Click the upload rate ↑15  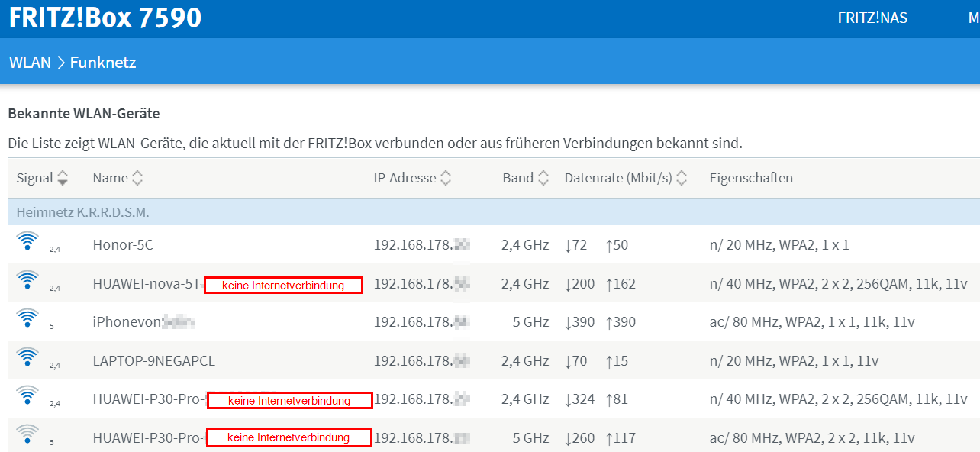point(617,360)
